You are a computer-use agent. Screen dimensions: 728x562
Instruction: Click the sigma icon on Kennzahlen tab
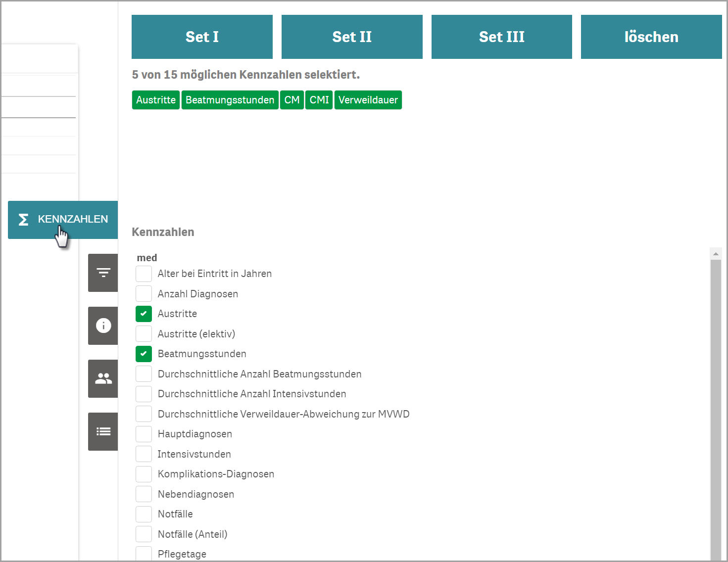[23, 220]
